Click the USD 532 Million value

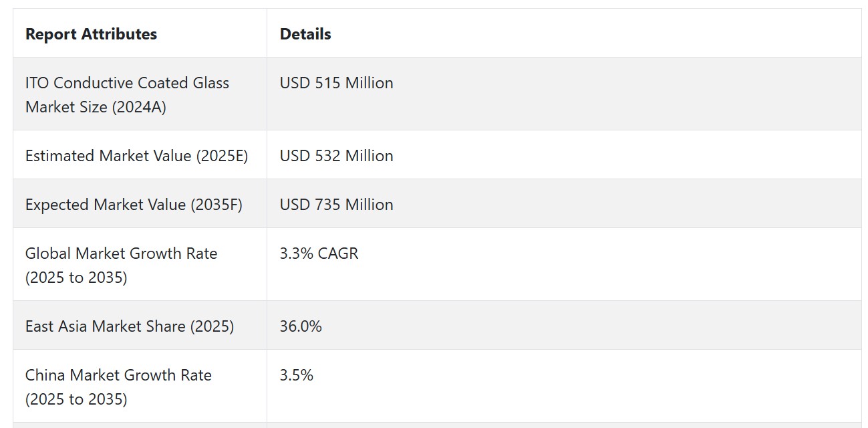pyautogui.click(x=337, y=156)
